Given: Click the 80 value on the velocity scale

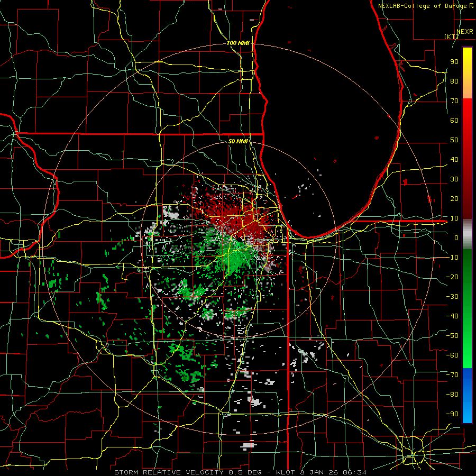Looking at the screenshot, I should click(454, 81).
